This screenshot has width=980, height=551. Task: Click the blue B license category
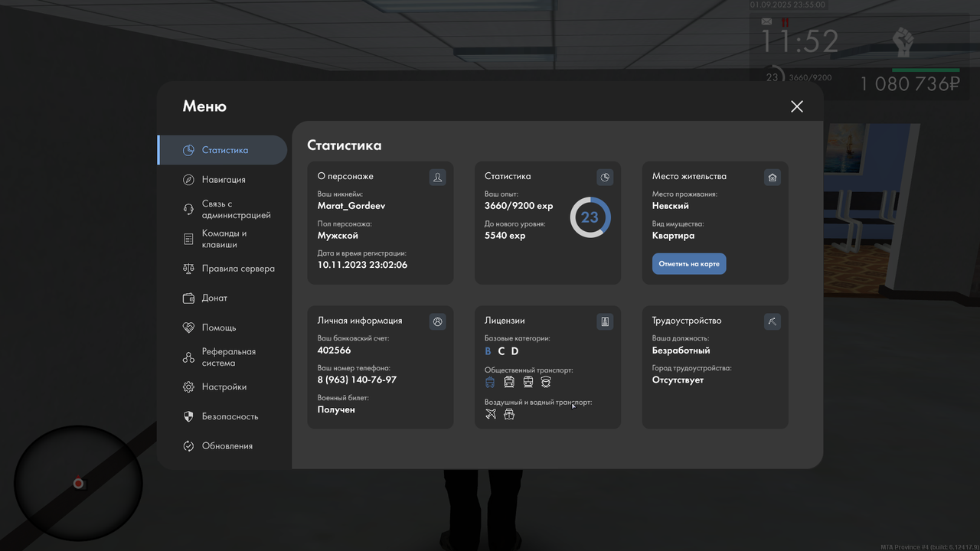(x=488, y=351)
